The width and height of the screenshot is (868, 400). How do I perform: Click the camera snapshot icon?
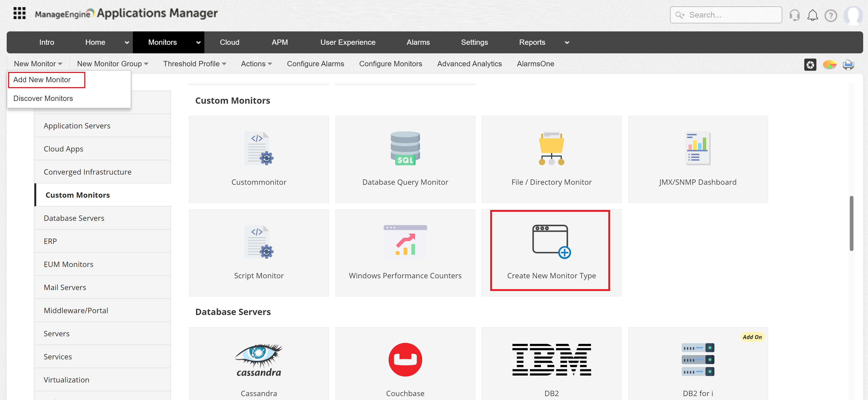coord(810,64)
